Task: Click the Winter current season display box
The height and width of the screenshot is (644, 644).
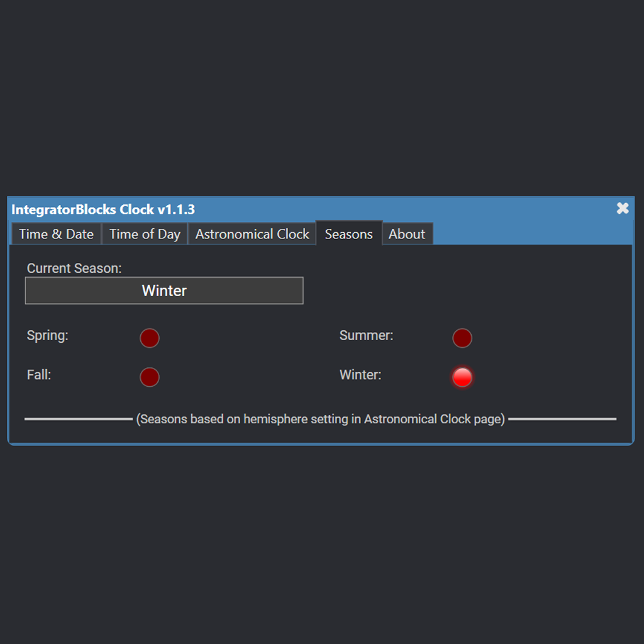Action: click(x=164, y=291)
